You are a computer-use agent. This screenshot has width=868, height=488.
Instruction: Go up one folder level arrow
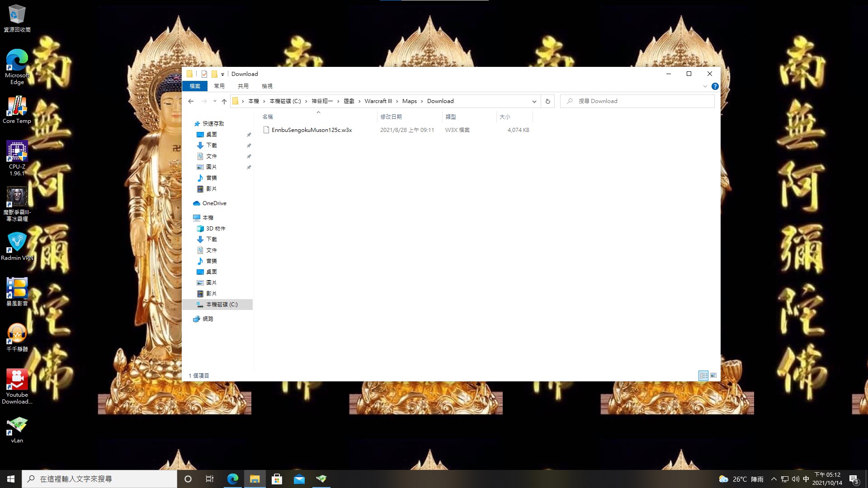(x=224, y=101)
